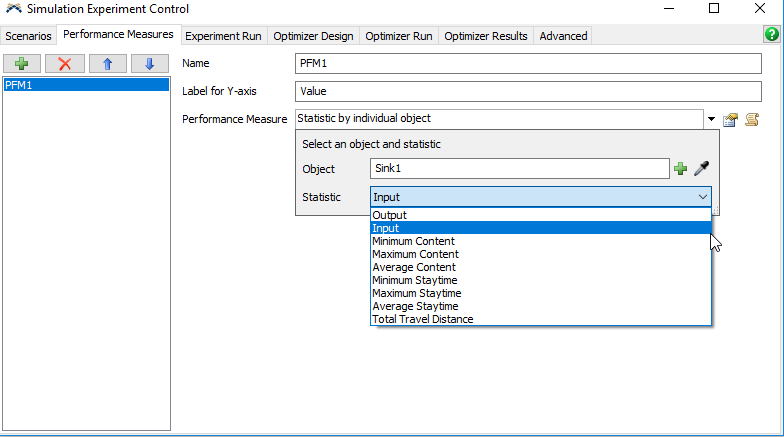Image resolution: width=784 pixels, height=437 pixels.
Task: Select Average Staytime statistic option
Action: (415, 306)
